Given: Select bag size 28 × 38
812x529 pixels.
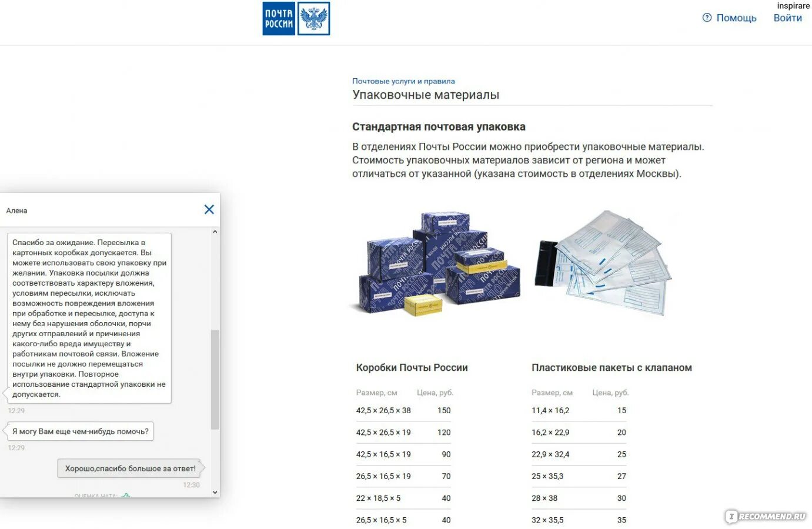Looking at the screenshot, I should (x=544, y=498).
